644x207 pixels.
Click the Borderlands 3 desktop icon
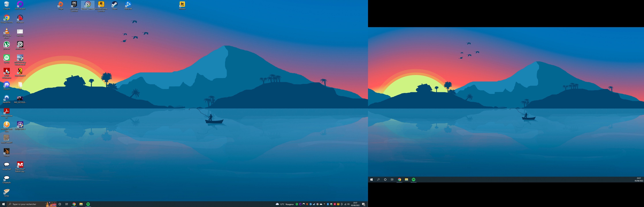(20, 71)
